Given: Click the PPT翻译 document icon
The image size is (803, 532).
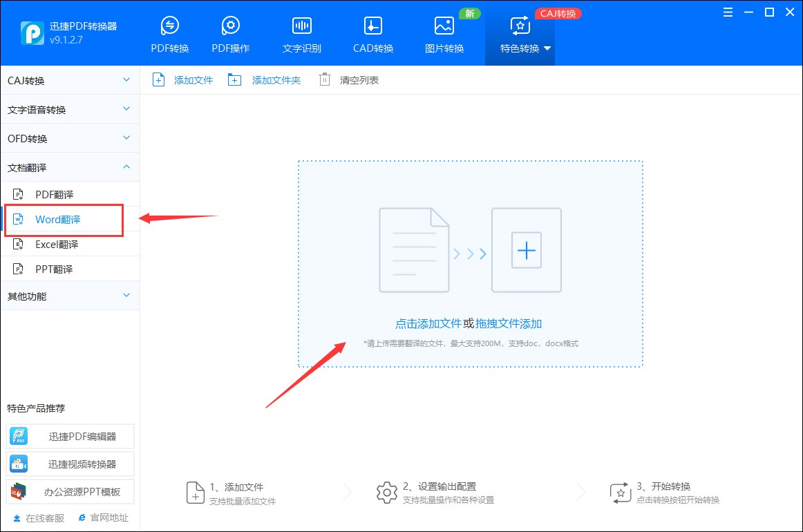Looking at the screenshot, I should coord(18,269).
